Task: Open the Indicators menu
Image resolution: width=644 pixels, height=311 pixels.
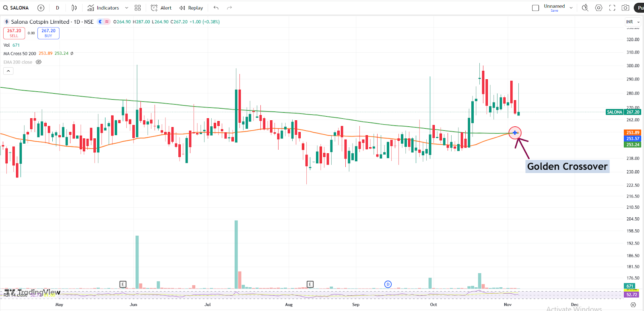Action: click(x=103, y=8)
